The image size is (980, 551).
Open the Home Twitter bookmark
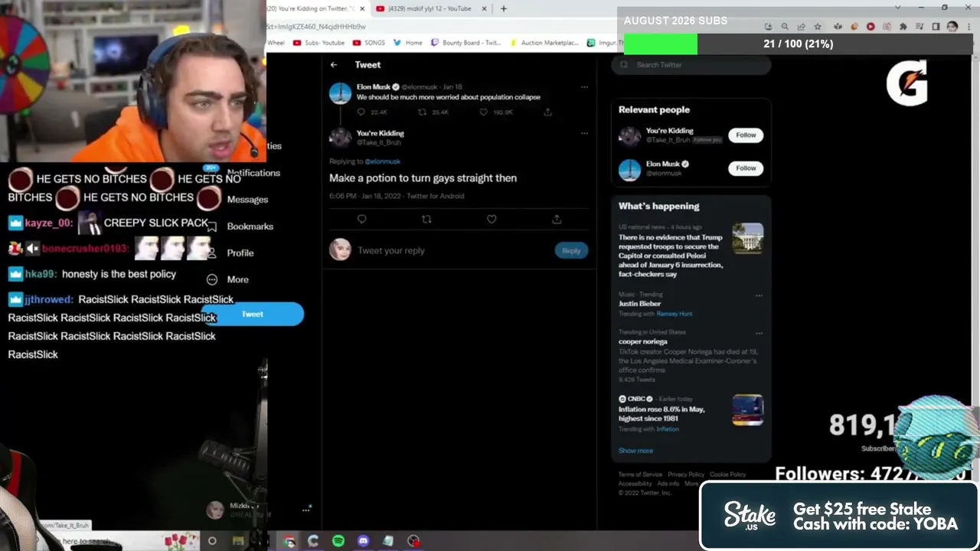point(407,43)
